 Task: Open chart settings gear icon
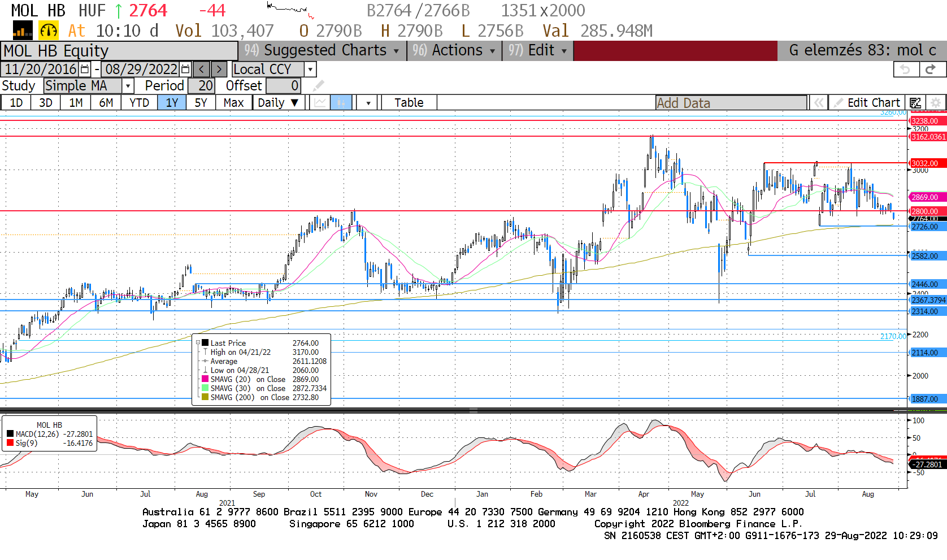click(936, 102)
